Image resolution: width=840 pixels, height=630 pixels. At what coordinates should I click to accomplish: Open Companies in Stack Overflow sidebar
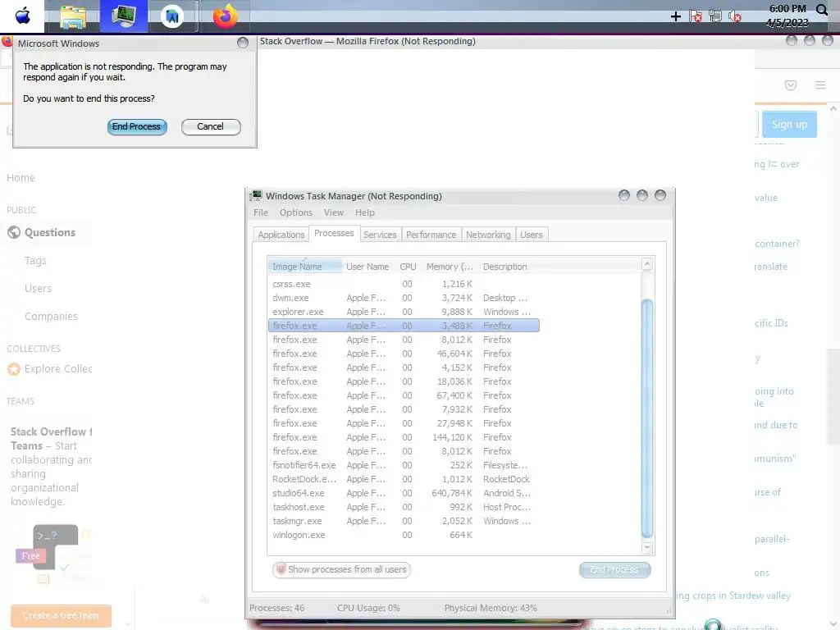pyautogui.click(x=51, y=317)
